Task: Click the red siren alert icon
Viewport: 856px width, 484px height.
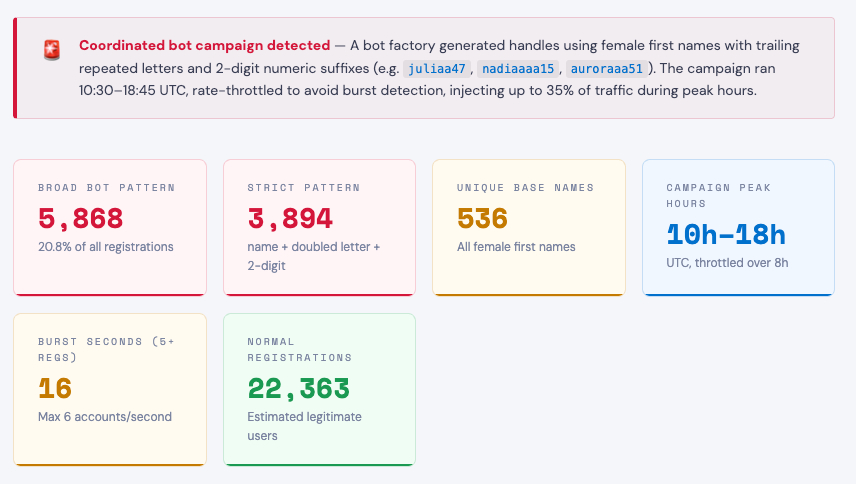Action: (x=52, y=49)
